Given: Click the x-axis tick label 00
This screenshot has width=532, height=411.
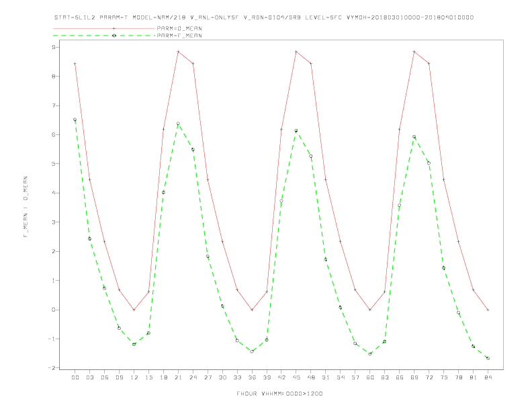Looking at the screenshot, I should pos(75,377).
